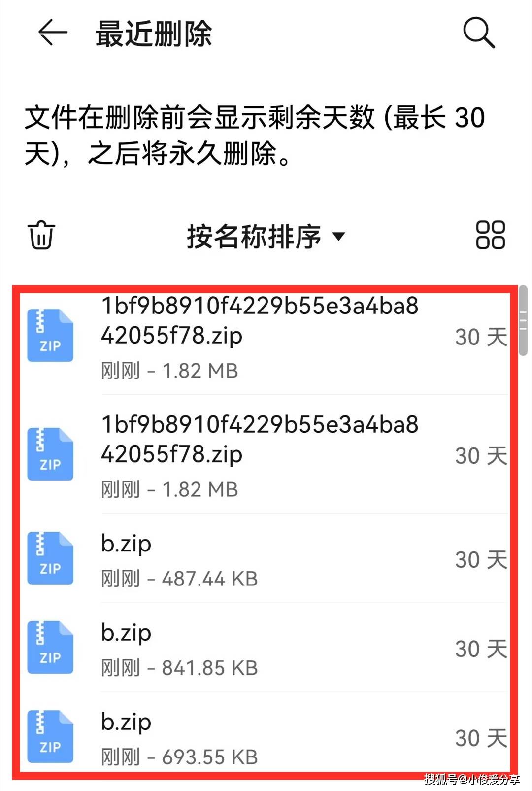Select the b.zip file sized 487.44 KB

266,558
